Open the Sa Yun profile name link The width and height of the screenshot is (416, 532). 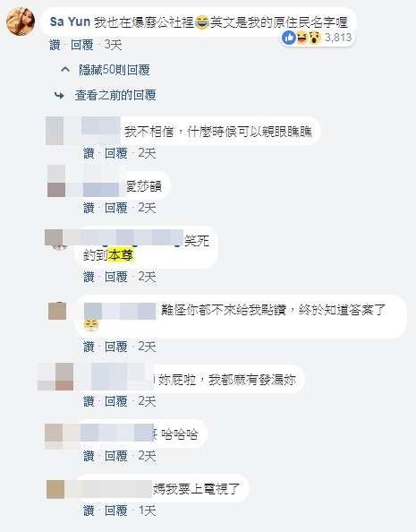[70, 22]
